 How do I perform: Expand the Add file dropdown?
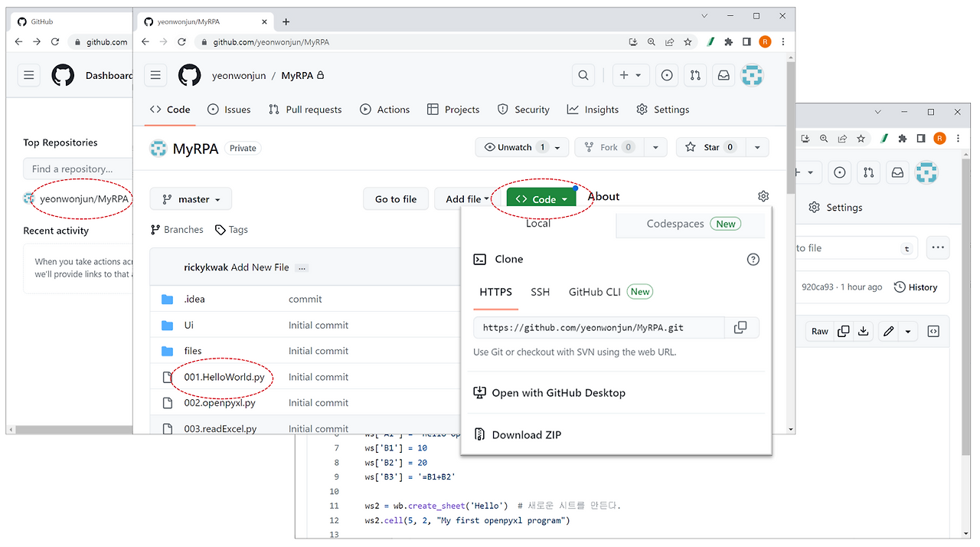(x=467, y=199)
